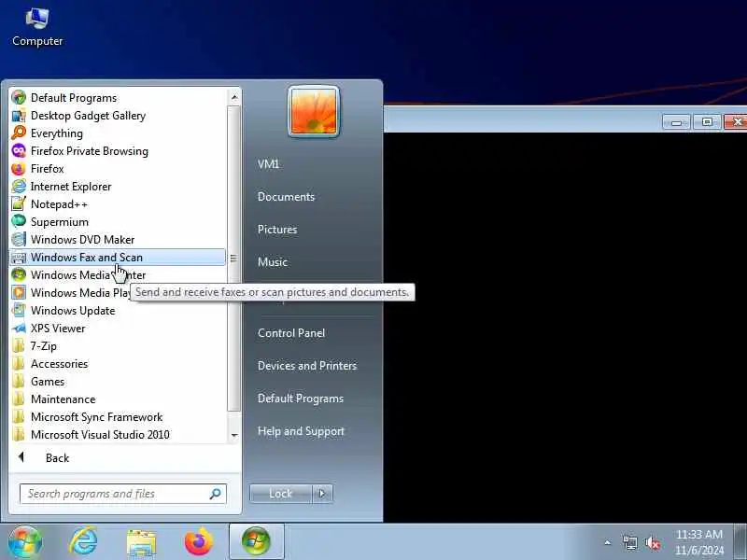Show hidden icons in system tray
This screenshot has width=747, height=560.
pyautogui.click(x=608, y=542)
